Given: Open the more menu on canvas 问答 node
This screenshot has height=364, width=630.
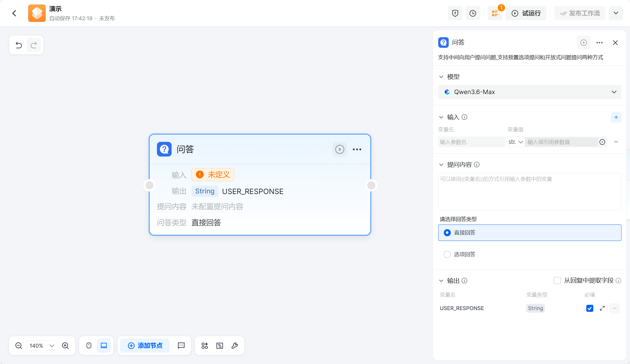Looking at the screenshot, I should pos(357,149).
